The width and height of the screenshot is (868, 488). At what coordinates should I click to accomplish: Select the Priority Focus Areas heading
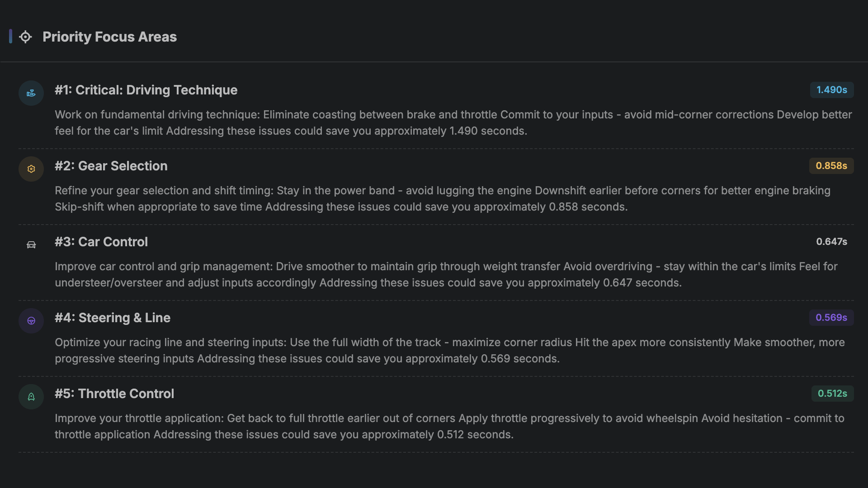tap(109, 37)
